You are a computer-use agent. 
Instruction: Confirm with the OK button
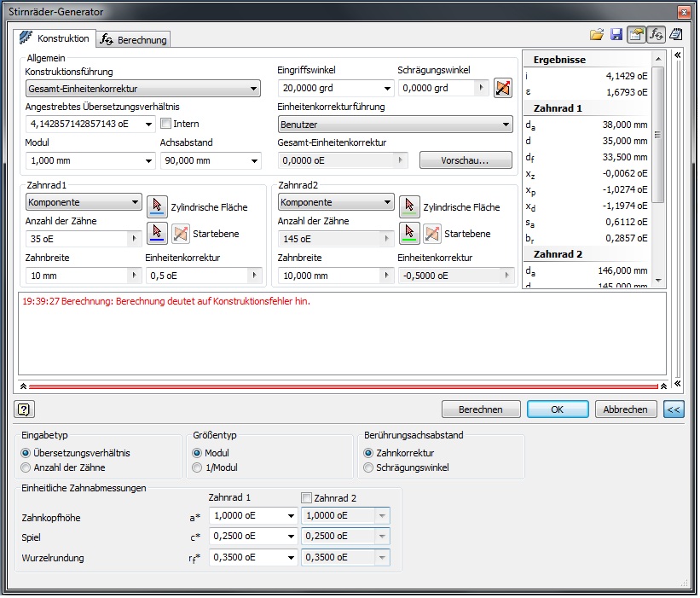point(559,410)
